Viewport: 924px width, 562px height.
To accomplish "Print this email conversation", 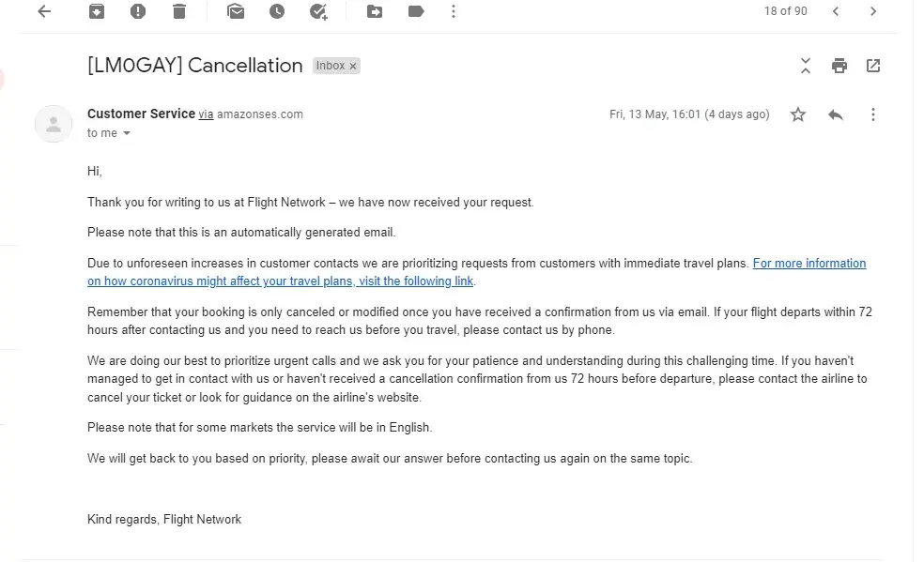I will (839, 66).
